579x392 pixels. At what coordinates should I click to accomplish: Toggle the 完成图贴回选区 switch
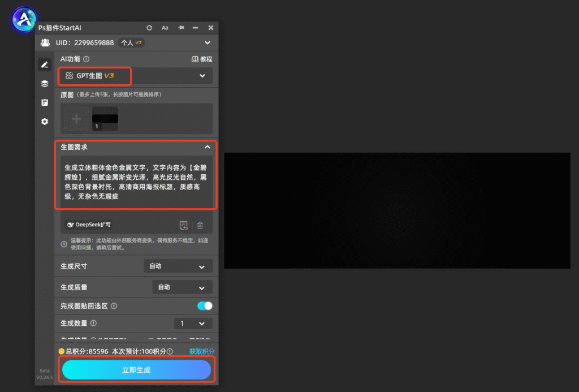[205, 306]
